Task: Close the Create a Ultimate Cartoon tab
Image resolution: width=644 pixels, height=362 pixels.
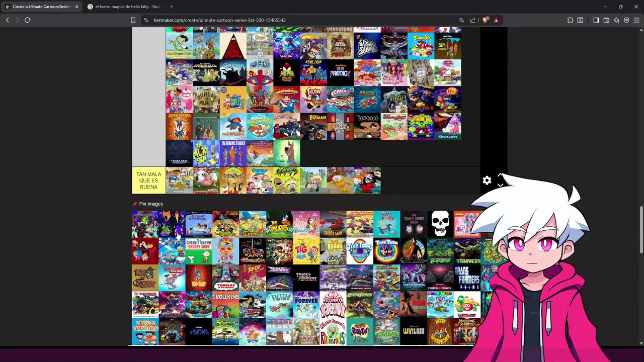Action: coord(76,7)
